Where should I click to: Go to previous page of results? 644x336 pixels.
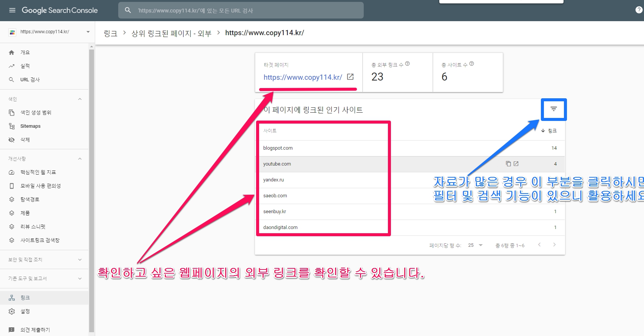[539, 245]
